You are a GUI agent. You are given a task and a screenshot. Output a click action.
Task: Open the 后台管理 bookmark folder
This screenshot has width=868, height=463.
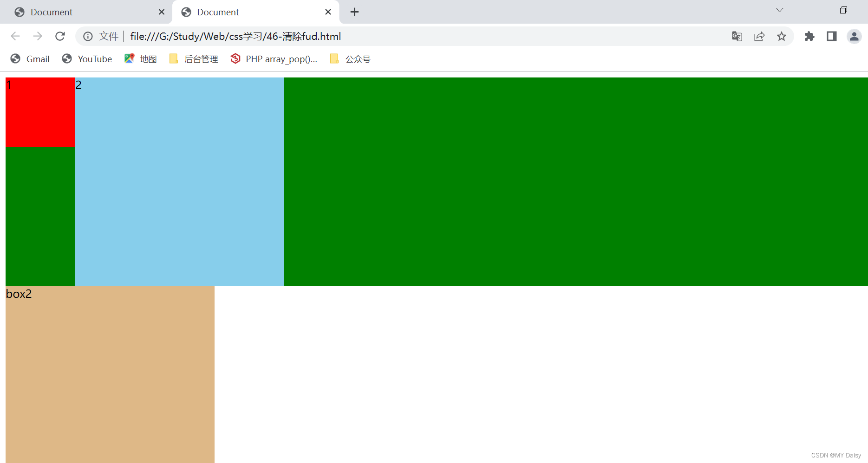pyautogui.click(x=194, y=59)
